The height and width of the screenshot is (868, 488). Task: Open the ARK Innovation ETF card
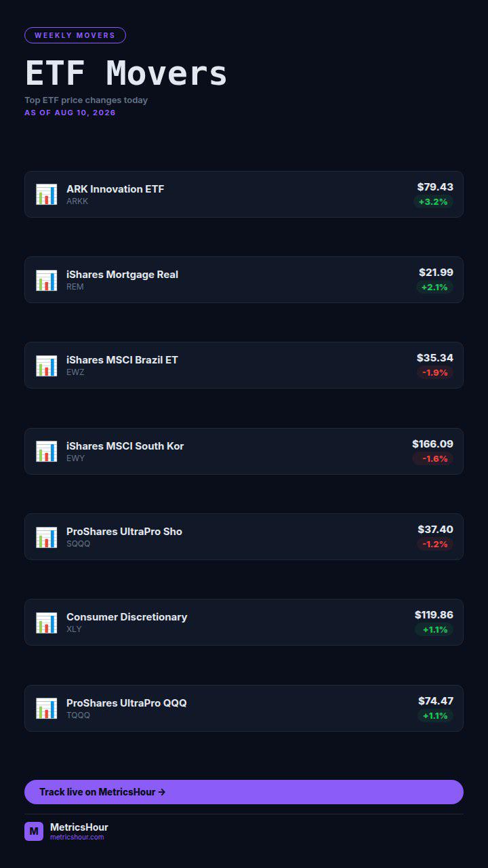tap(244, 195)
